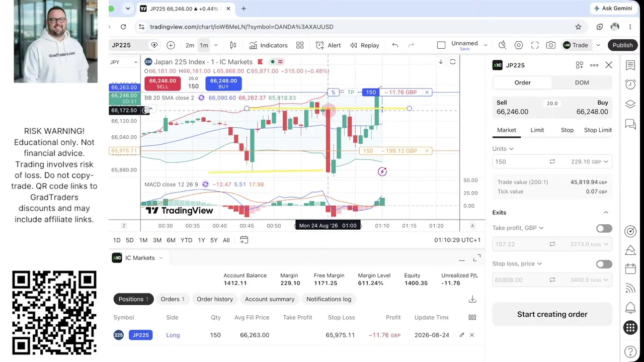This screenshot has width=644, height=362.
Task: Open the object tree layers icon
Action: [x=630, y=104]
